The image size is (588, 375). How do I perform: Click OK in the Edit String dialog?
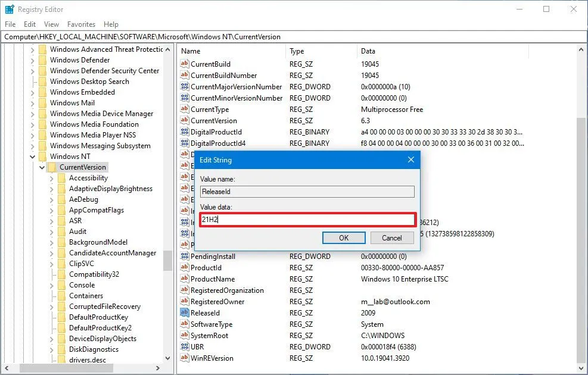[x=343, y=237]
